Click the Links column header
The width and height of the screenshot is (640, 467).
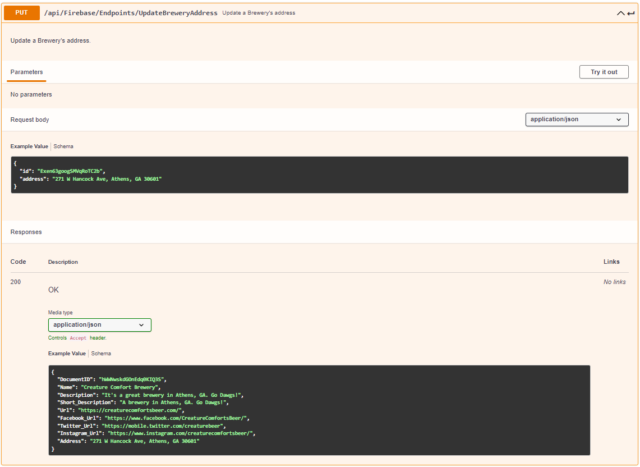coord(611,261)
